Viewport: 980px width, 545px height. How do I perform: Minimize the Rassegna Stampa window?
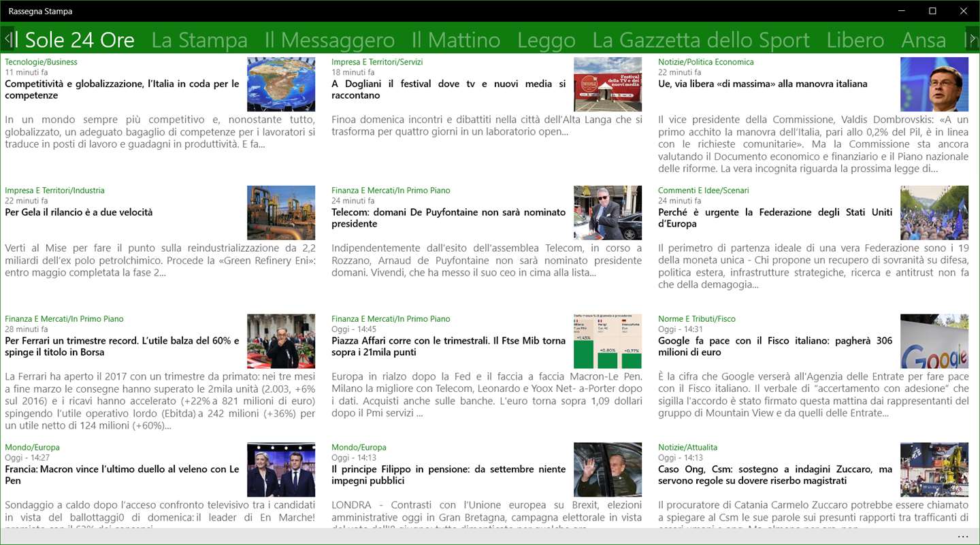click(901, 11)
